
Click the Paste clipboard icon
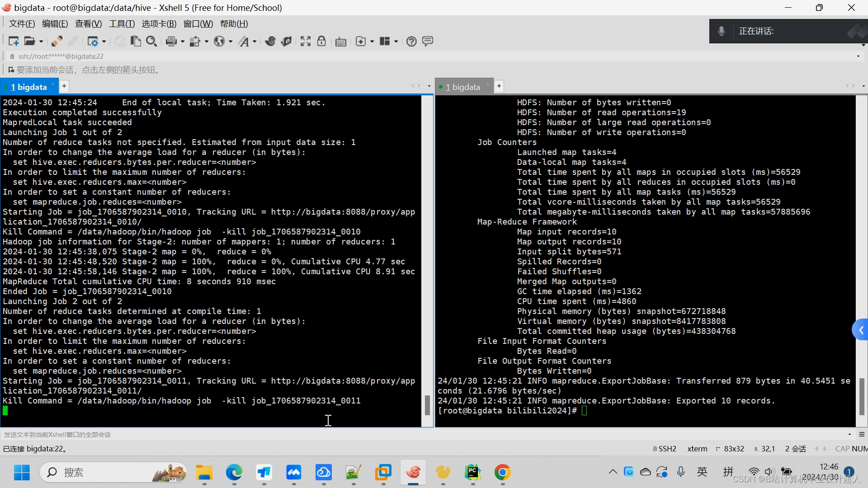click(135, 41)
